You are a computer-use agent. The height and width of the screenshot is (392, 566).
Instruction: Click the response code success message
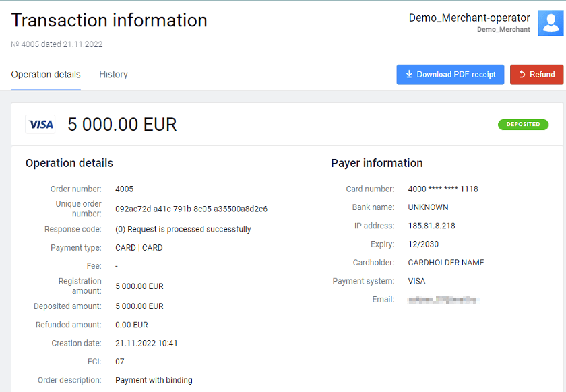[183, 230]
